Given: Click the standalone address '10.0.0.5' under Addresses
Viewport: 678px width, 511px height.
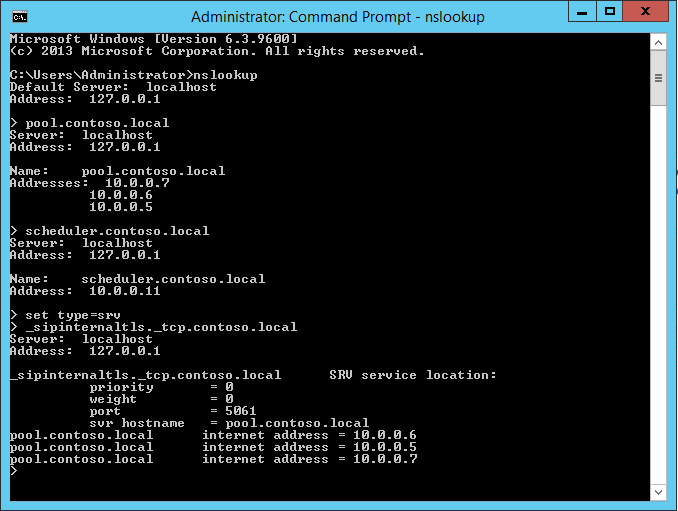Looking at the screenshot, I should (x=121, y=207).
